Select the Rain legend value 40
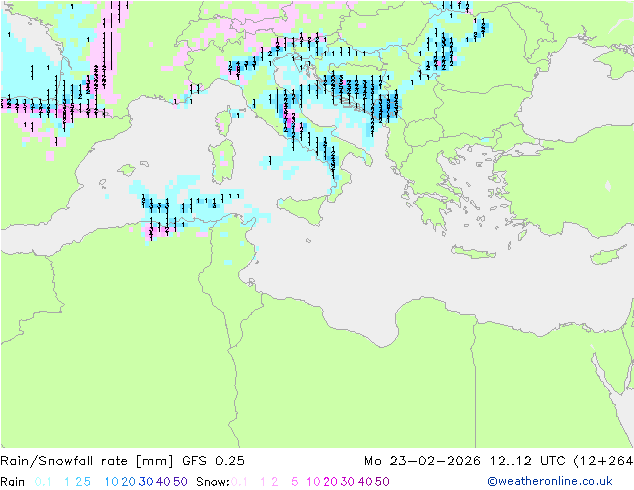This screenshot has width=634, height=490. pyautogui.click(x=163, y=482)
